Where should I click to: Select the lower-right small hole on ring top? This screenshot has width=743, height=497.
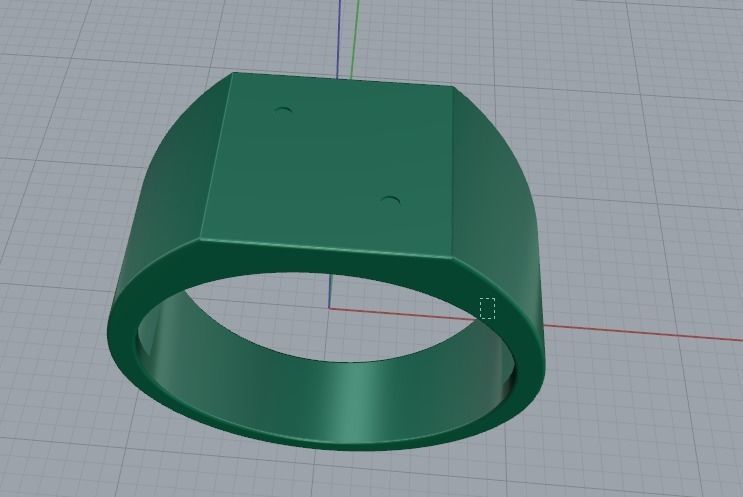(x=390, y=200)
